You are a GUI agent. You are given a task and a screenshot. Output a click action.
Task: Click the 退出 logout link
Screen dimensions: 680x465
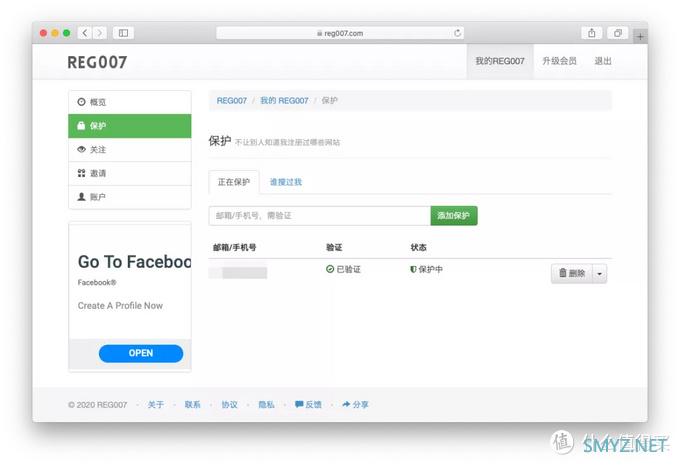coord(603,61)
